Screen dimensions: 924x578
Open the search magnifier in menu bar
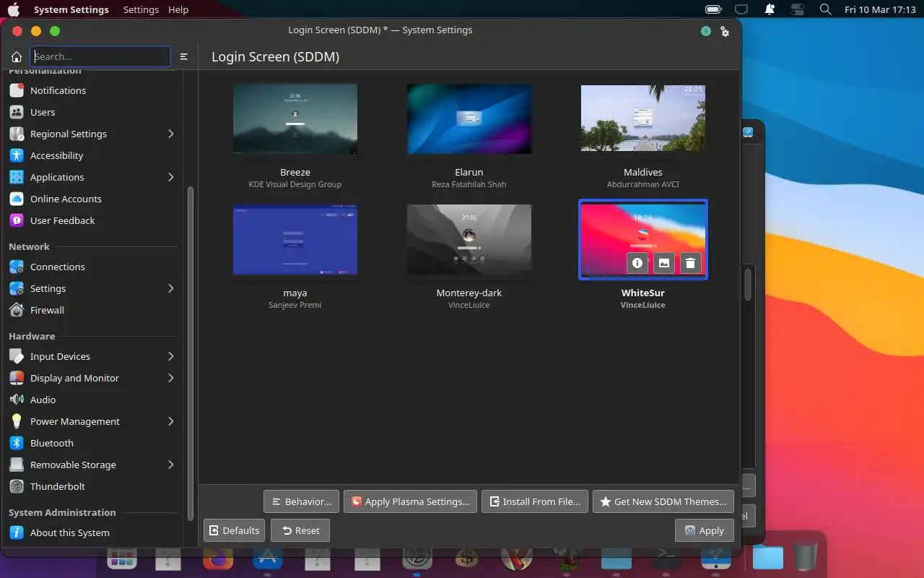[x=826, y=9]
